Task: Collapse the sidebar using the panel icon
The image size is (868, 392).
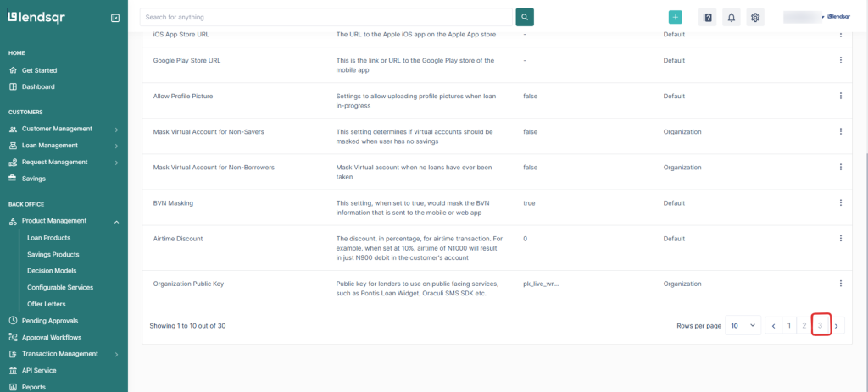Action: click(x=115, y=18)
